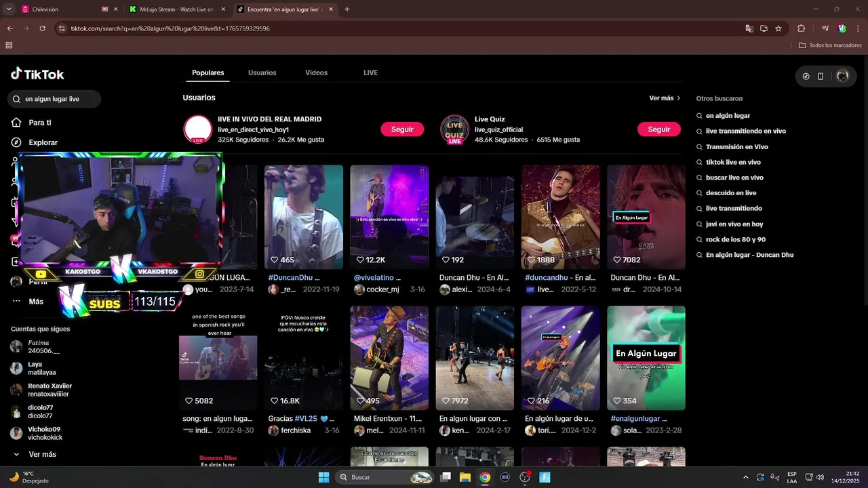Click the TikTok coins icon near avatar
The width and height of the screenshot is (868, 488).
point(806,77)
